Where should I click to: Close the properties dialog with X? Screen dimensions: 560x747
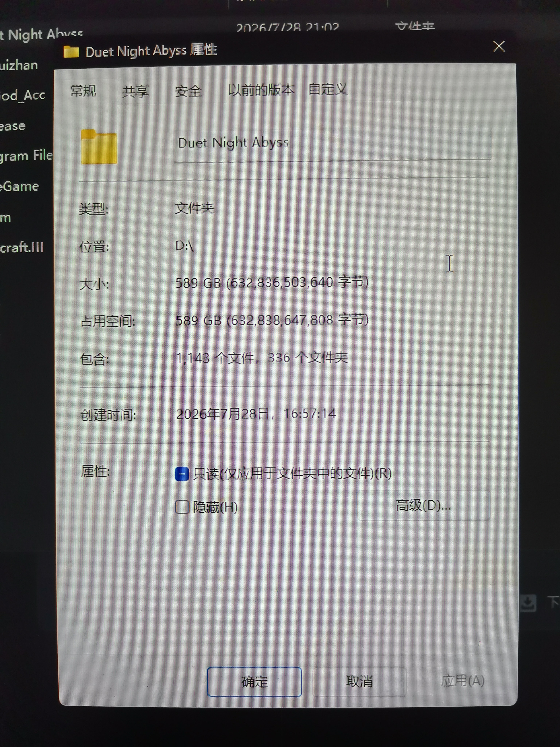pos(499,46)
